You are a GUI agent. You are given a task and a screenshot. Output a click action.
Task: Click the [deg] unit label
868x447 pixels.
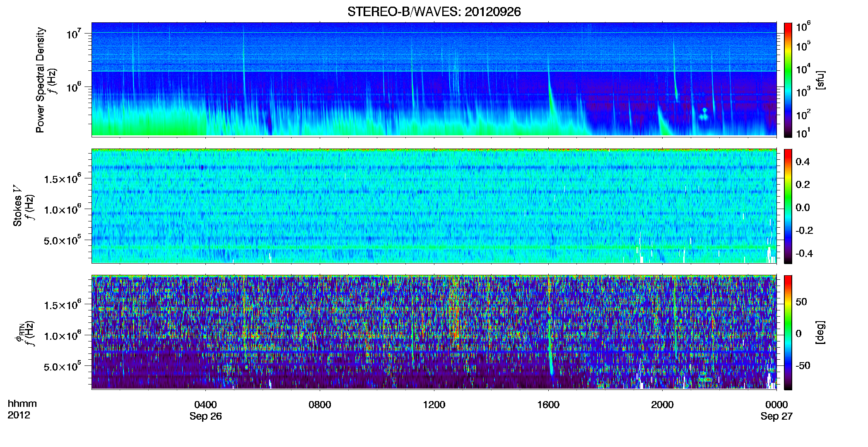820,332
